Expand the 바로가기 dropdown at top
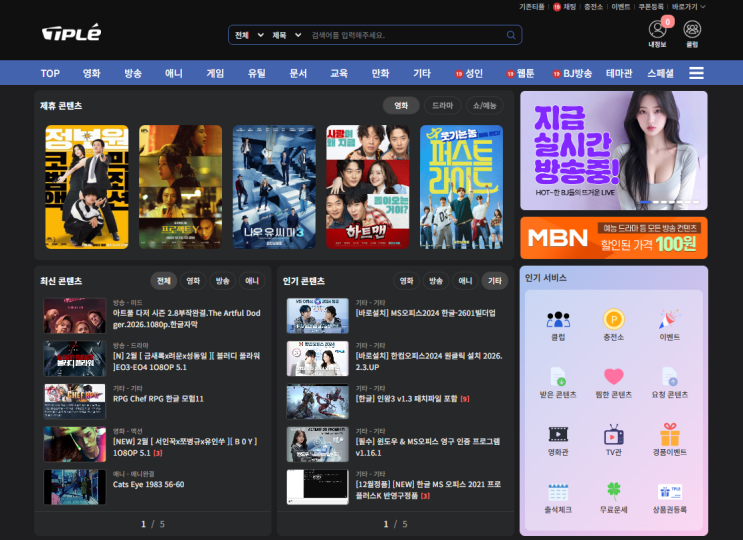743x540 pixels. 689,7
